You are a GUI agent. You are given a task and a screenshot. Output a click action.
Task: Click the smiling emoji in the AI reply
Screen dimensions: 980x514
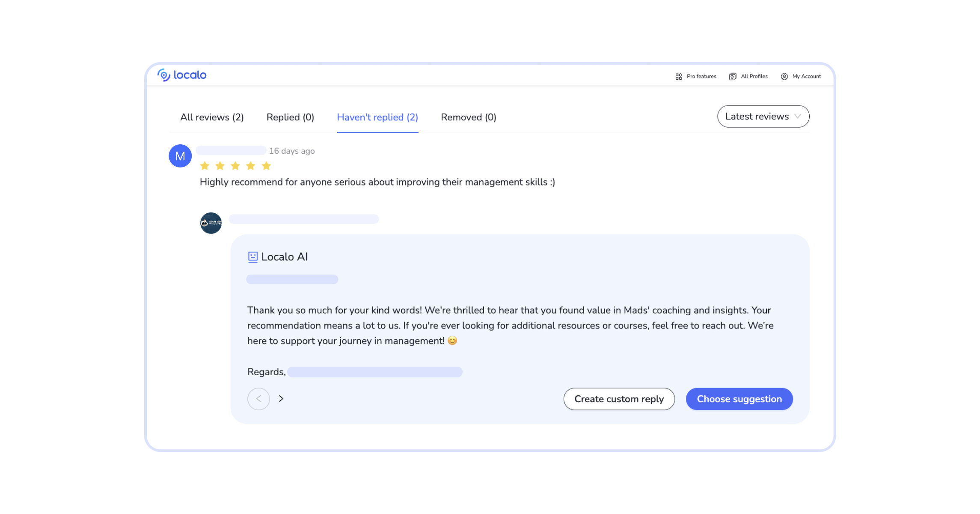[452, 341]
